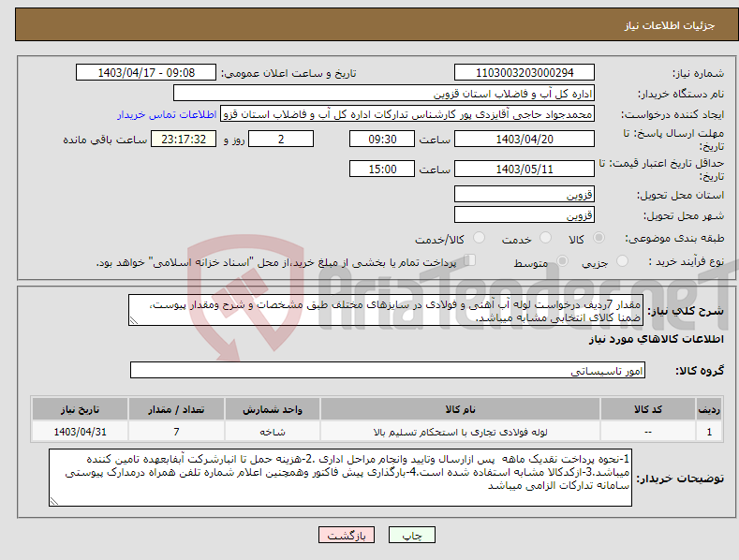
Task: Click the announcement date 1403/04/17 field
Action: (146, 73)
